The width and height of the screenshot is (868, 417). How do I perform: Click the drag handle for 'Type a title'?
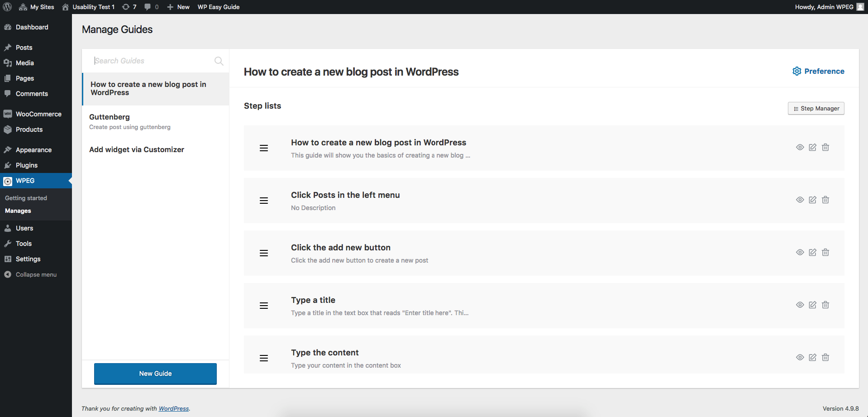point(264,306)
